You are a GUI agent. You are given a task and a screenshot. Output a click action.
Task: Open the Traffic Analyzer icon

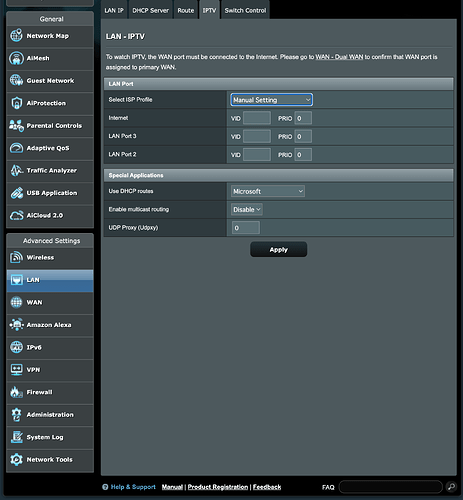(16, 170)
